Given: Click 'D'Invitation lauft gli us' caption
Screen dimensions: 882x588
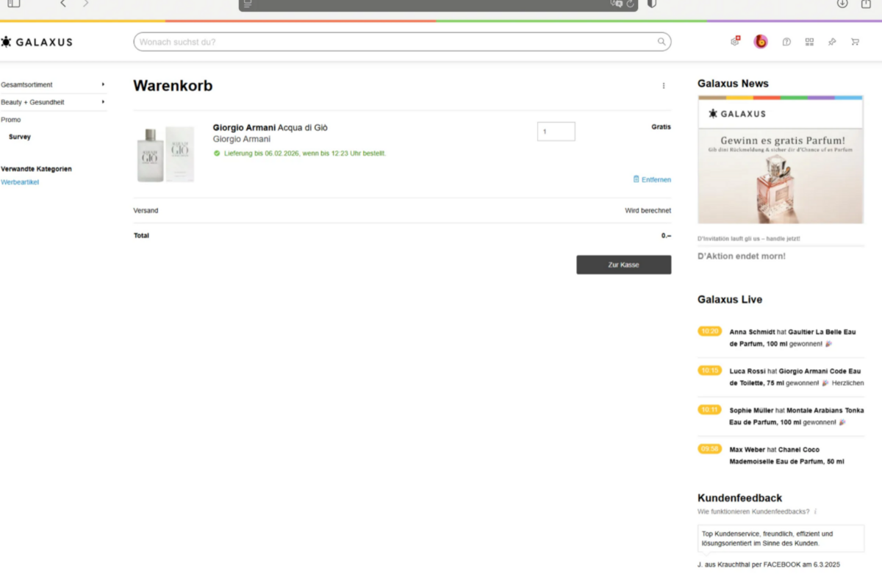Looking at the screenshot, I should (x=749, y=239).
